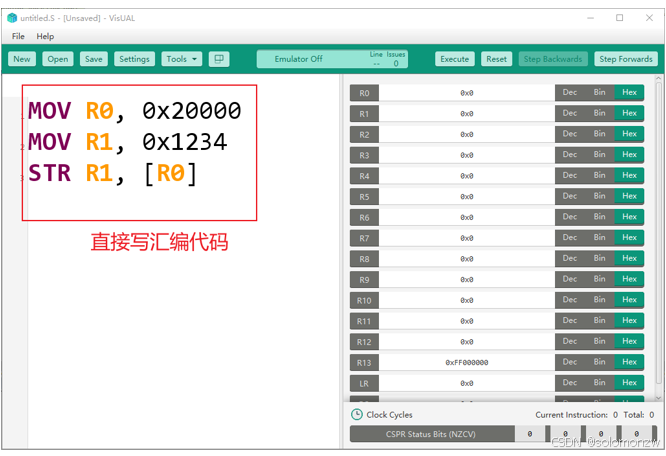Switch R6 to Dec format
The height and width of the screenshot is (456, 666).
(x=570, y=217)
